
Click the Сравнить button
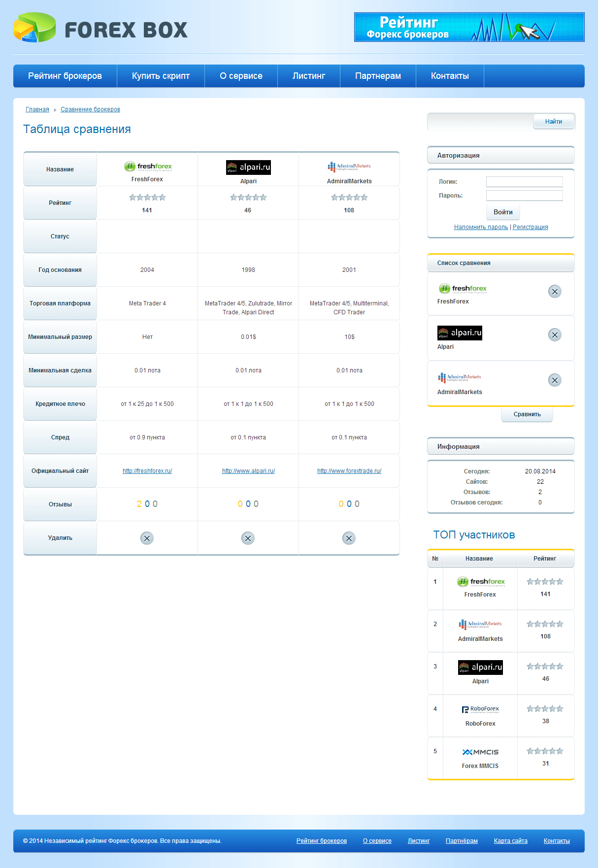click(x=527, y=414)
